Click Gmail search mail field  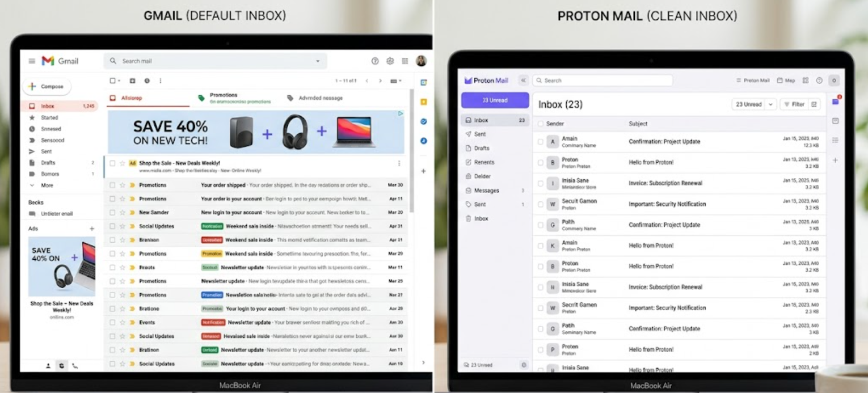point(216,61)
